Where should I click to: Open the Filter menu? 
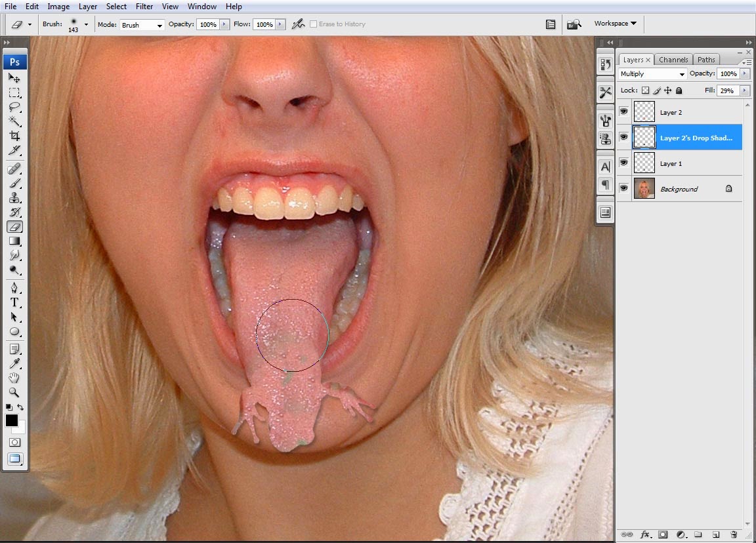click(144, 7)
